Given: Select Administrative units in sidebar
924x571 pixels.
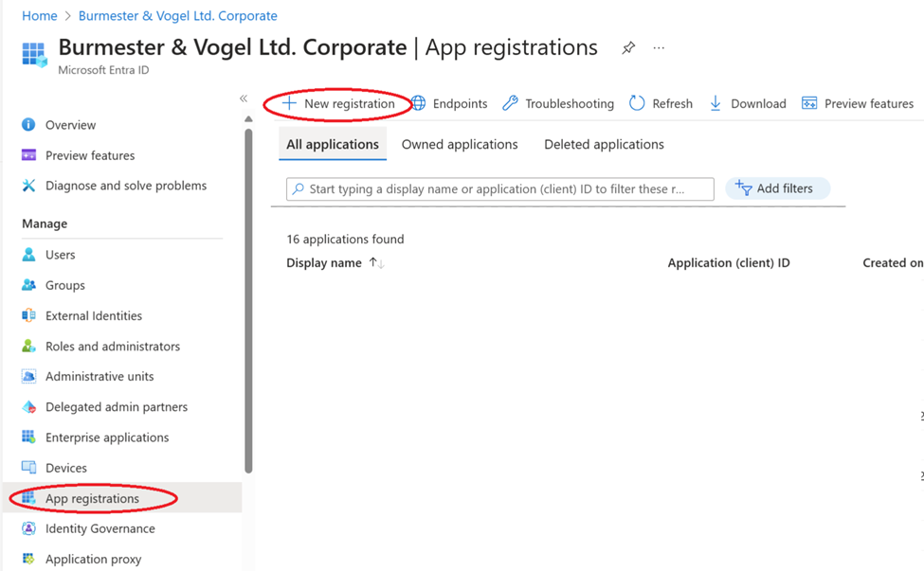Looking at the screenshot, I should click(100, 376).
